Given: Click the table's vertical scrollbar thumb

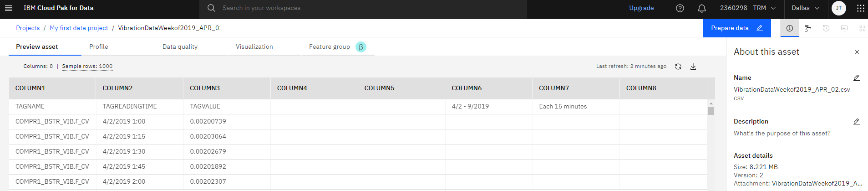Looking at the screenshot, I should [x=711, y=111].
